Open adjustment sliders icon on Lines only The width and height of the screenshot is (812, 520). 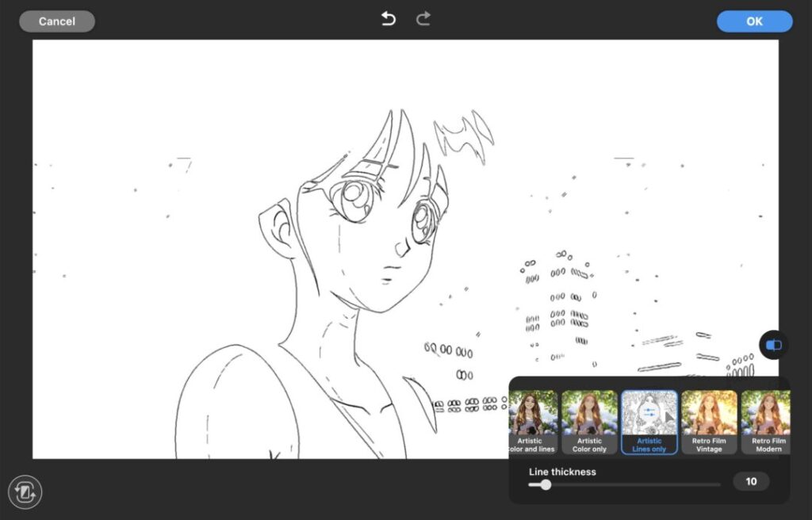tap(649, 412)
